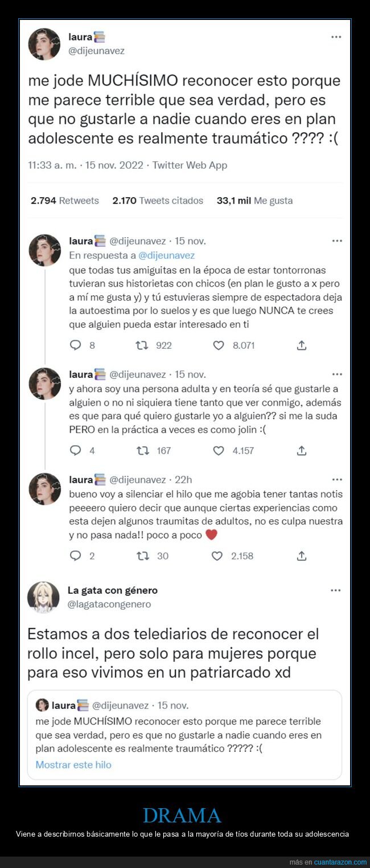Screen dimensions: 370x868
Task: Open more options on the 22h tweet
Action: (337, 480)
